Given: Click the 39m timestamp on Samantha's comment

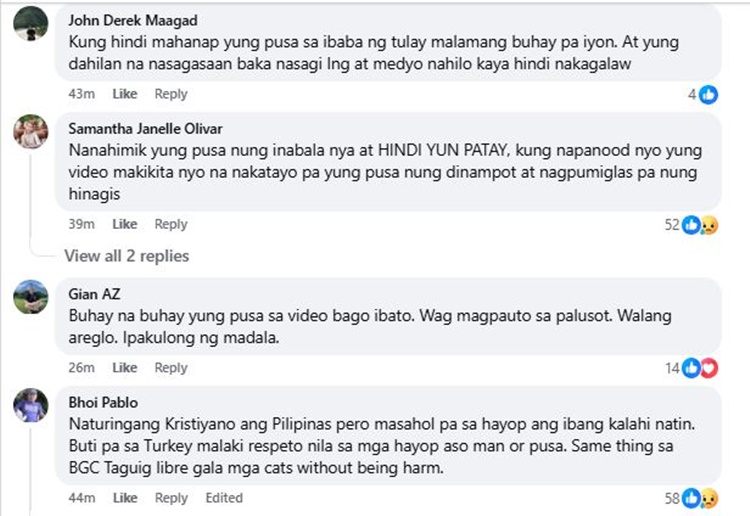Looking at the screenshot, I should point(81,224).
